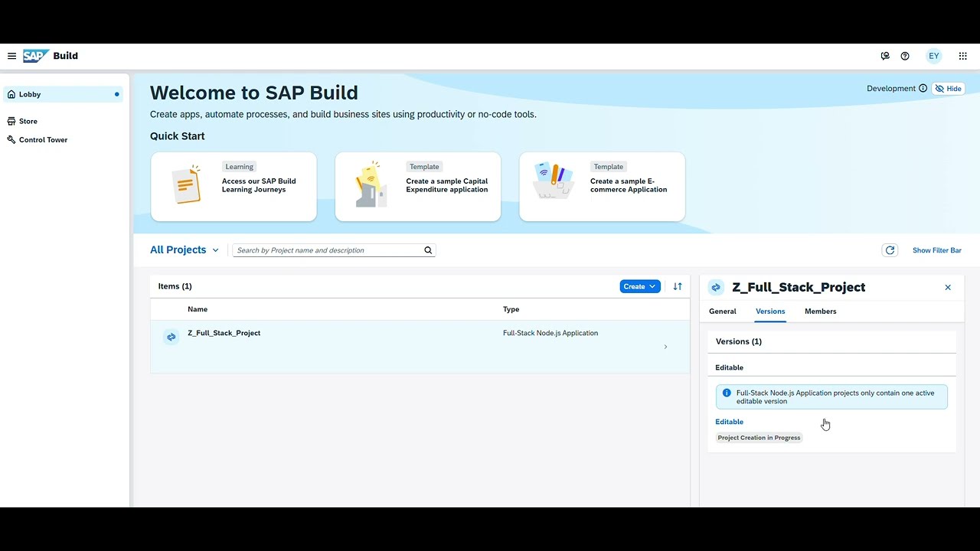
Task: Click the Items (1) heading
Action: pyautogui.click(x=175, y=286)
